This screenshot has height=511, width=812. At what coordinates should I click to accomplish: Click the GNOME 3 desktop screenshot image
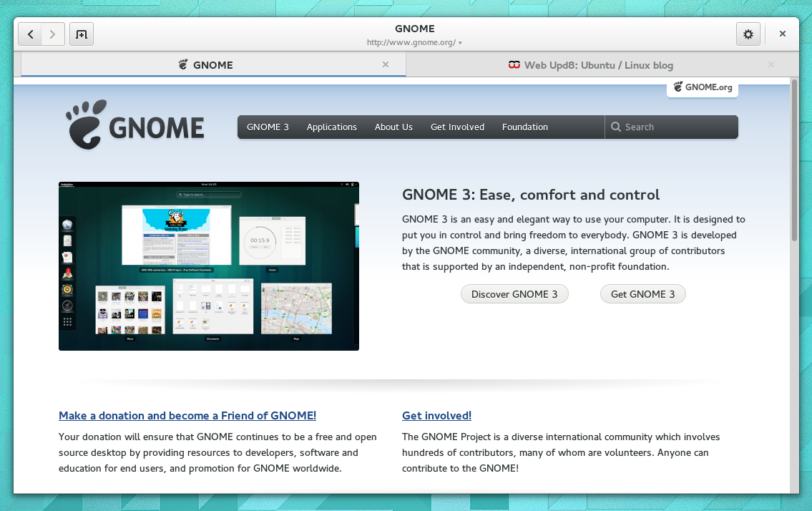pos(209,266)
